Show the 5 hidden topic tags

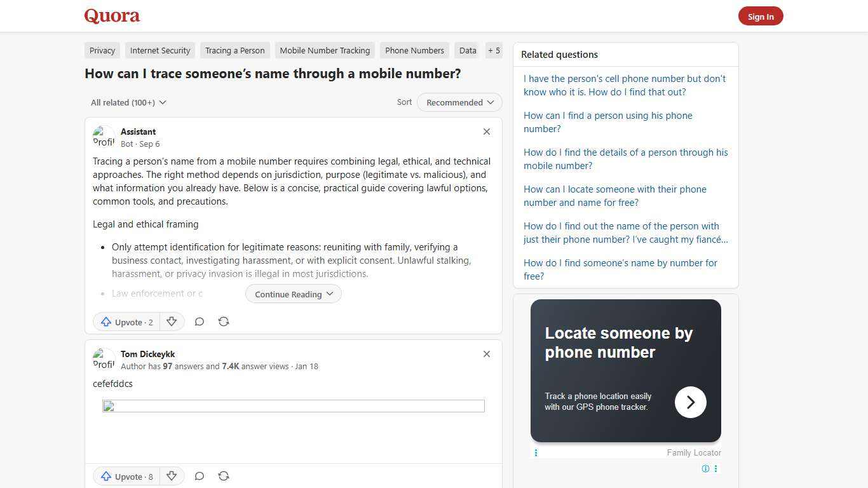pos(494,50)
